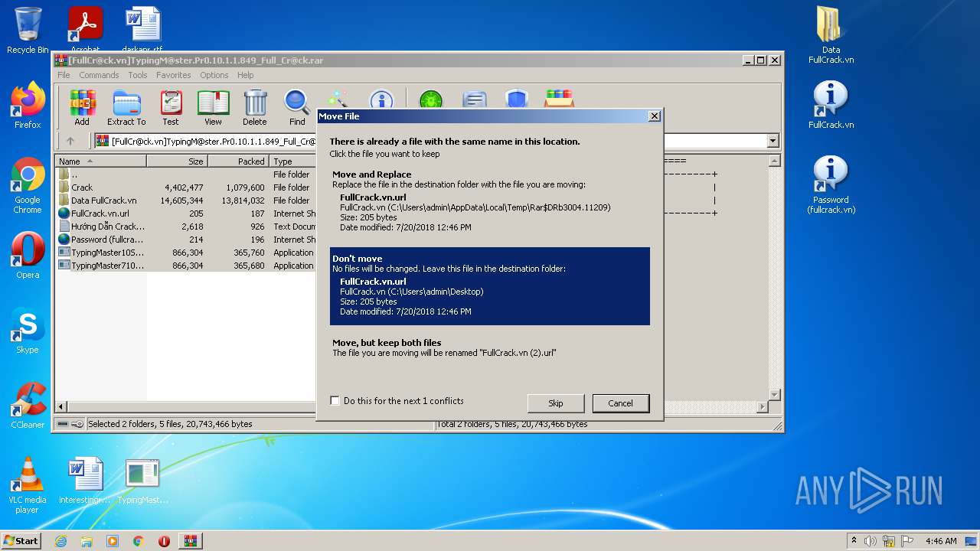Sort by the Size column header
This screenshot has height=551, width=980.
coord(177,161)
